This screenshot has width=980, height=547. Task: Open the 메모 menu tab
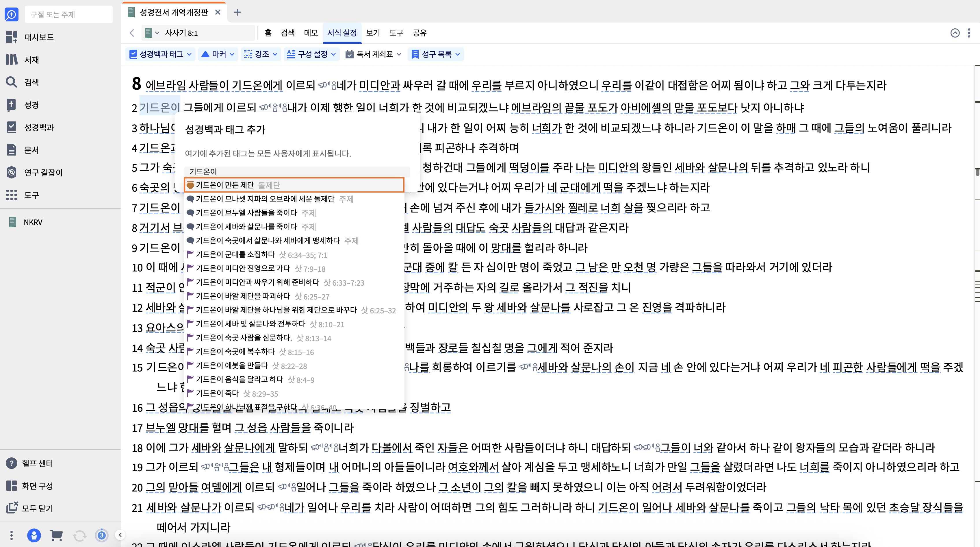click(311, 33)
